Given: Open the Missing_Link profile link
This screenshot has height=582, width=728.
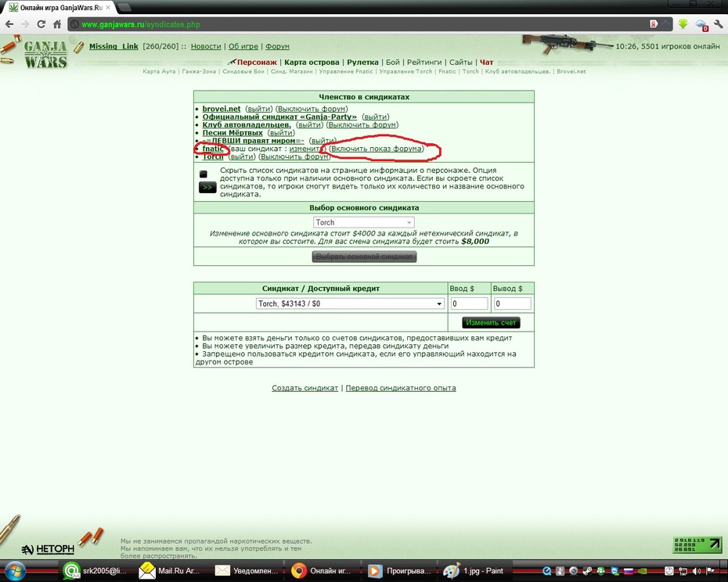Looking at the screenshot, I should coord(114,46).
